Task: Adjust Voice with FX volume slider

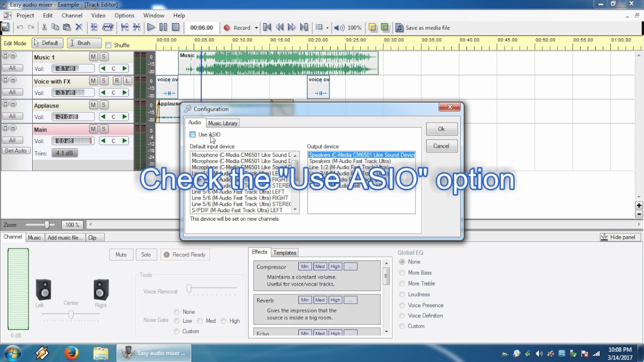Action: click(x=73, y=93)
